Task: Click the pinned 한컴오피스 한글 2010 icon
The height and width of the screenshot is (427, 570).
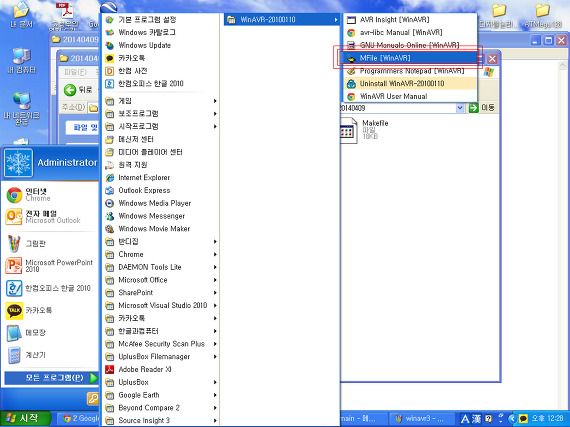Action: point(14,288)
